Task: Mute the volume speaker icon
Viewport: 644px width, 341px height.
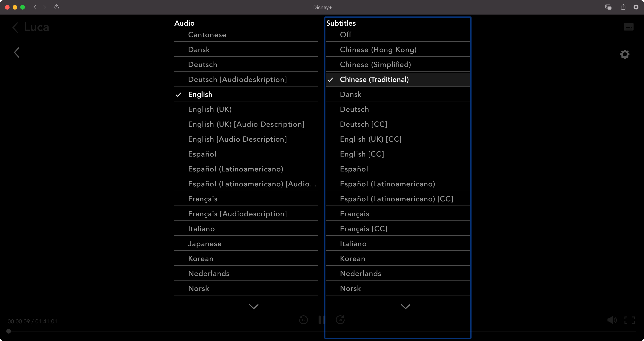Action: [x=612, y=320]
